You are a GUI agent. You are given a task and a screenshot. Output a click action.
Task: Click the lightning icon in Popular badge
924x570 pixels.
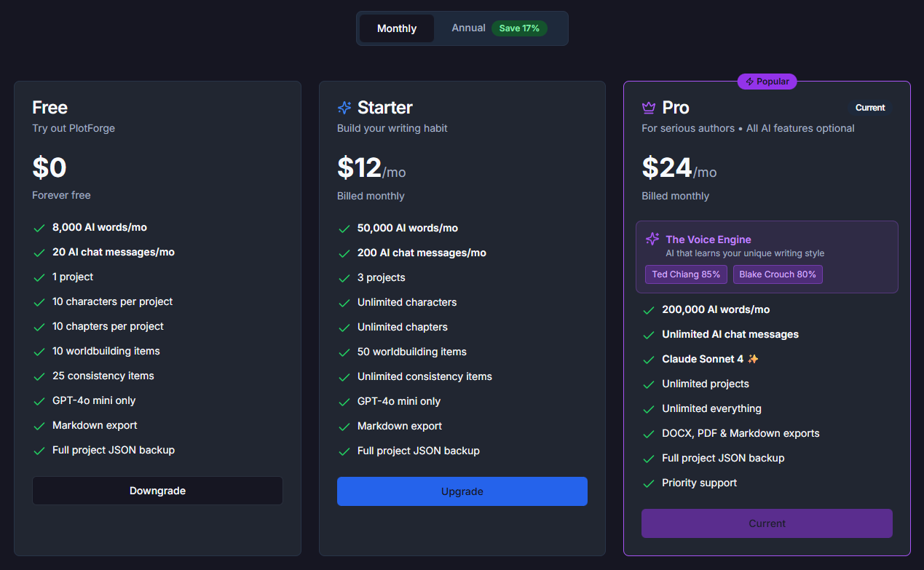pyautogui.click(x=749, y=82)
